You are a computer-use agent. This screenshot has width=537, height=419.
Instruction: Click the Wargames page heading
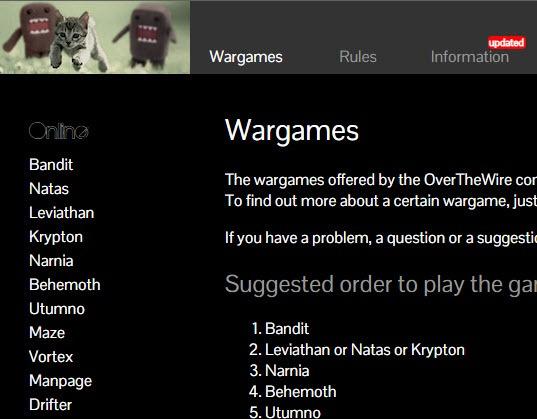click(x=292, y=131)
